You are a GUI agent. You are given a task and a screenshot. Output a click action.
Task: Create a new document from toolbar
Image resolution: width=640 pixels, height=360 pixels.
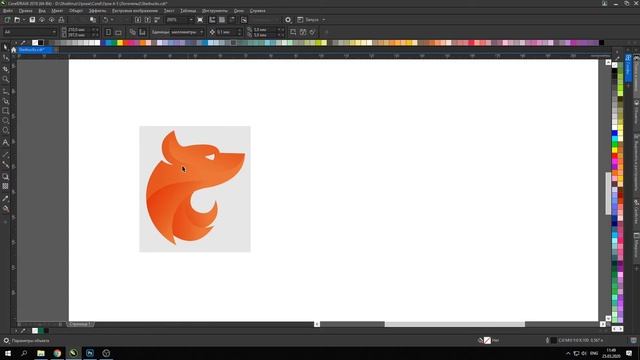coord(7,20)
